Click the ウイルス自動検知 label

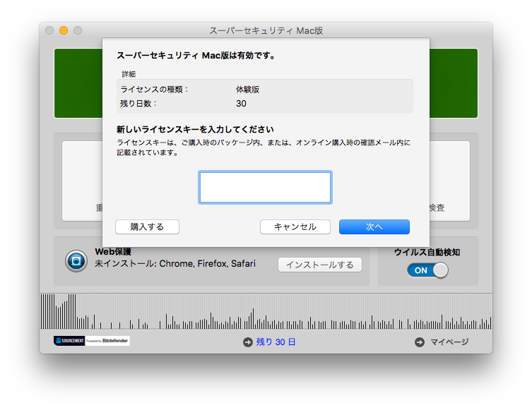coord(427,252)
